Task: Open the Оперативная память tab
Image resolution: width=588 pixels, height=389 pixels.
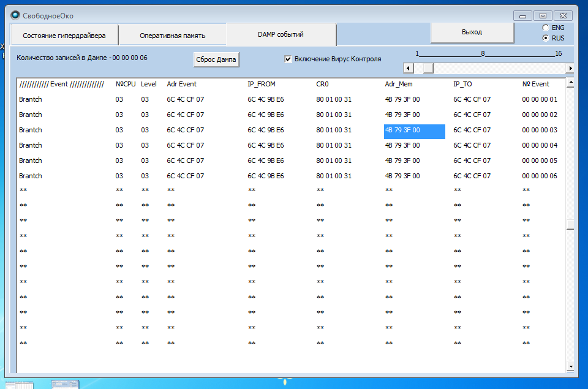Action: (x=172, y=36)
